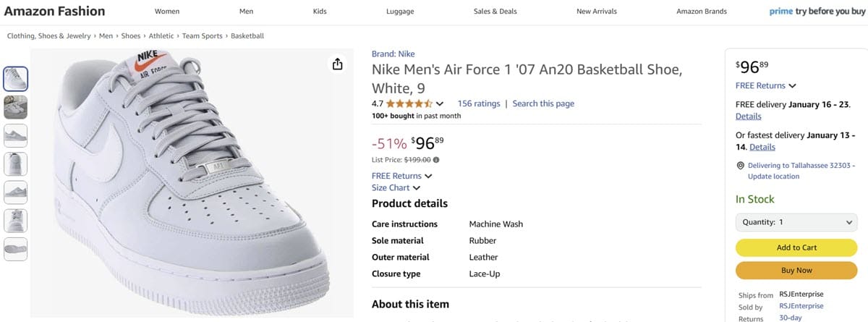The image size is (868, 322).
Task: Click the star rating icons
Action: coord(409,103)
